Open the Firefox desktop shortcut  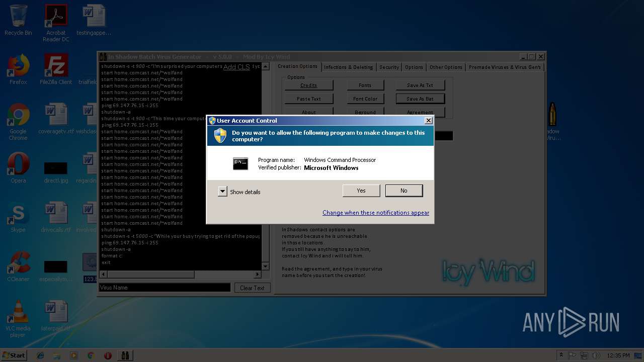click(18, 69)
